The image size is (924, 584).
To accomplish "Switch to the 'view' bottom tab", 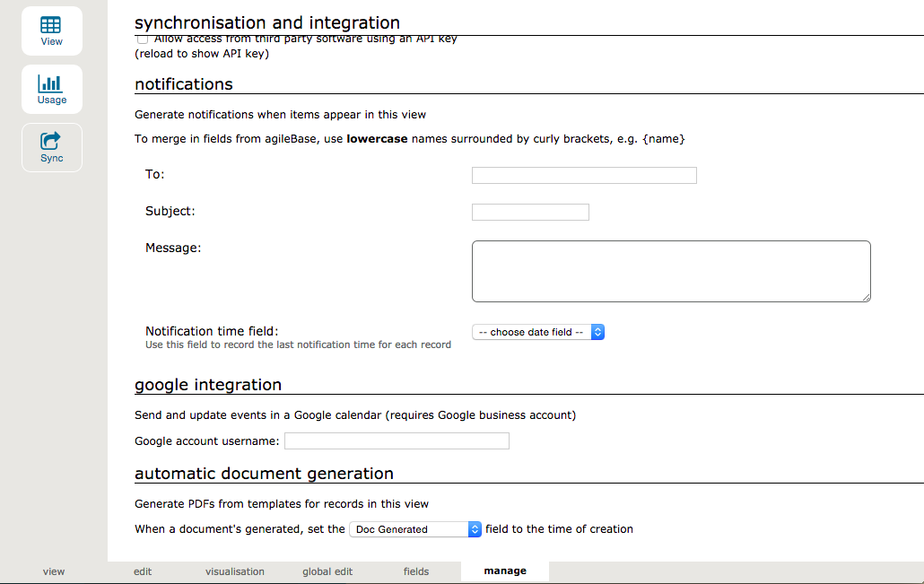I will 54,571.
